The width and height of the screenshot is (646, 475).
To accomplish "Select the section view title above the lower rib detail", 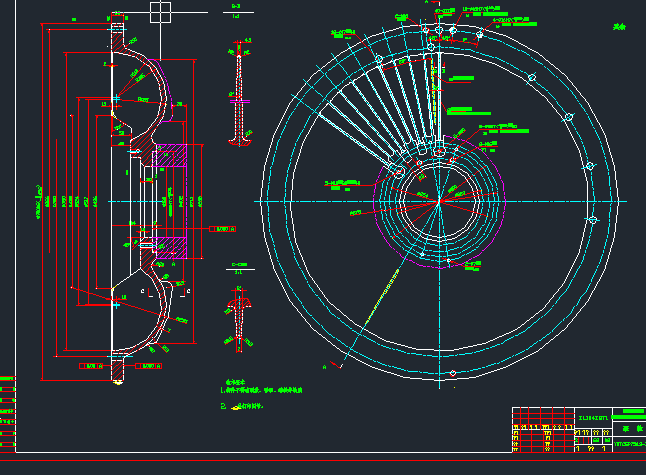I will pos(239,268).
